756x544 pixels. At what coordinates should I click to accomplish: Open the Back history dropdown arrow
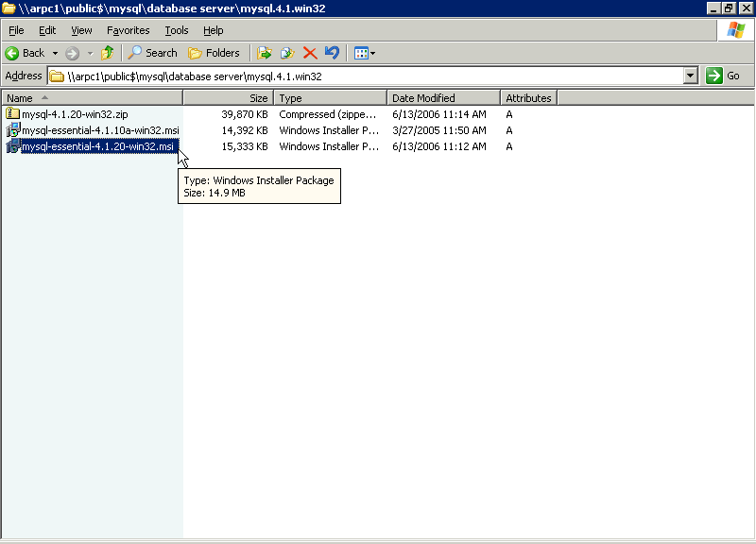(x=55, y=53)
